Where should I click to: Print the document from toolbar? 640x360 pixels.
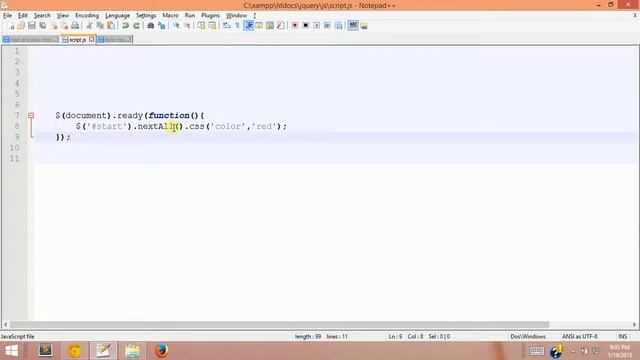(x=75, y=26)
